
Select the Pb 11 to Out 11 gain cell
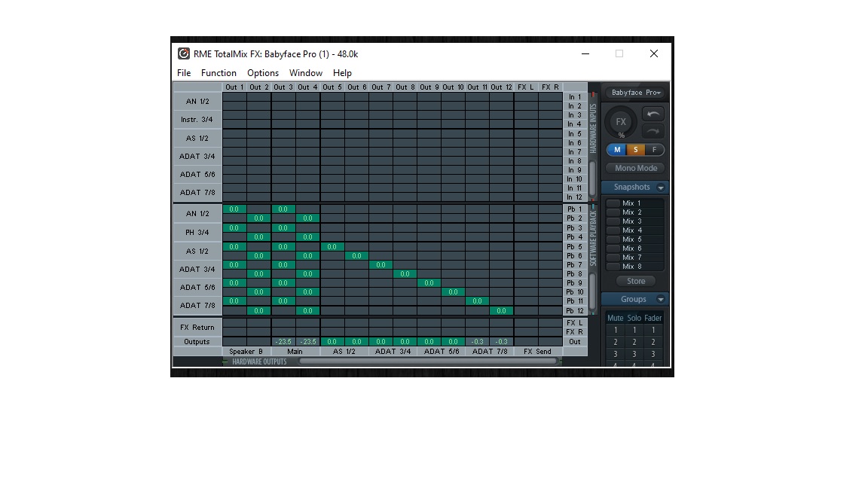point(477,301)
